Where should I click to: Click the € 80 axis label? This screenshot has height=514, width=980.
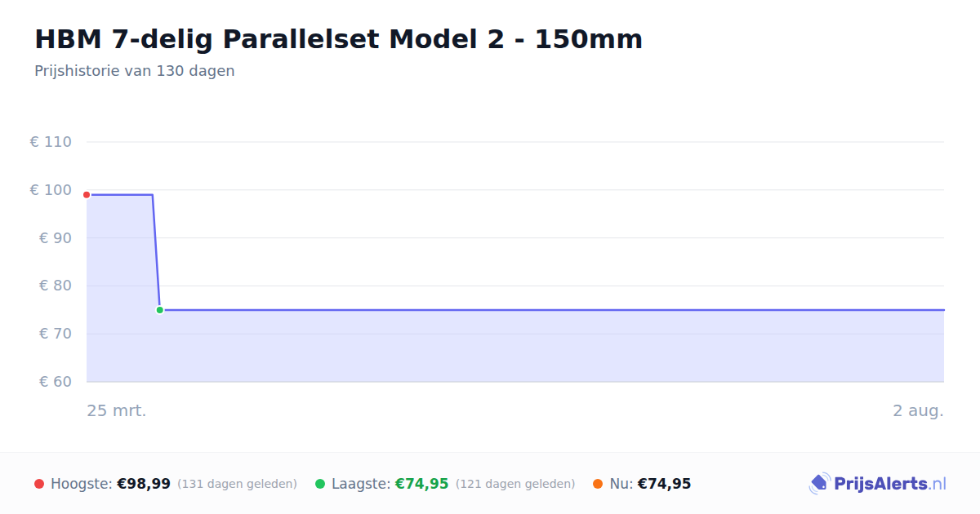coord(56,286)
